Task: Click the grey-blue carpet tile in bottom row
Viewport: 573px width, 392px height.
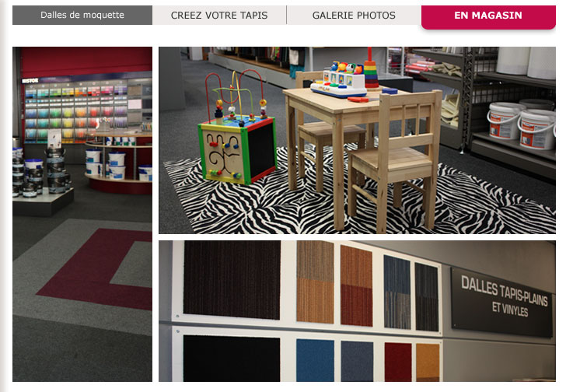Action: click(x=357, y=362)
